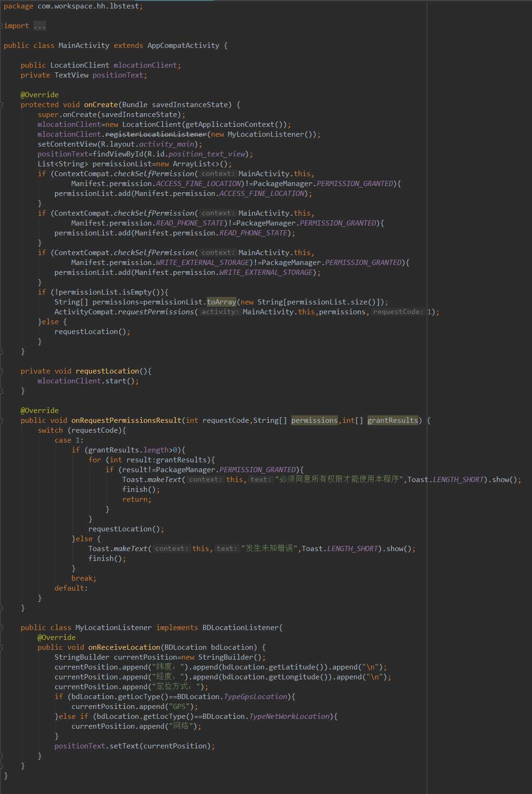
Task: Click requestPermissions method call
Action: (x=156, y=312)
